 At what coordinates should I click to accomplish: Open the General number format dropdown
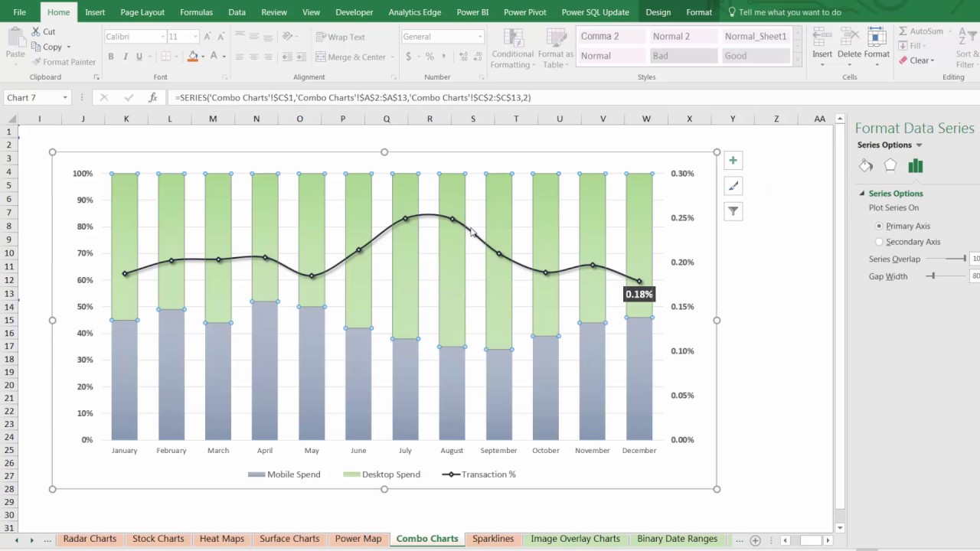click(x=480, y=37)
